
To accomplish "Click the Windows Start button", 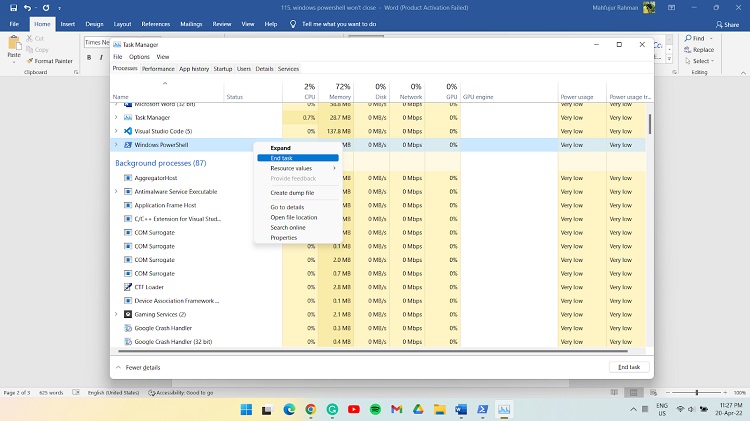I will coord(245,410).
